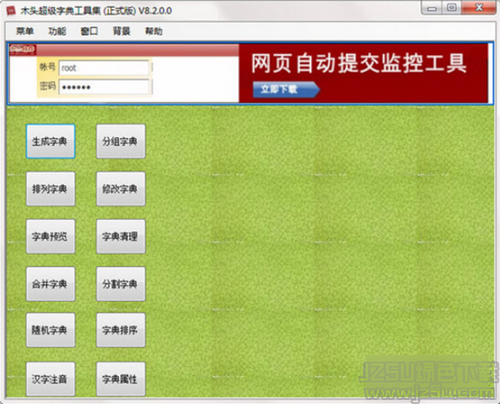Open 汉字注音 function
The height and width of the screenshot is (404, 500).
pyautogui.click(x=51, y=379)
